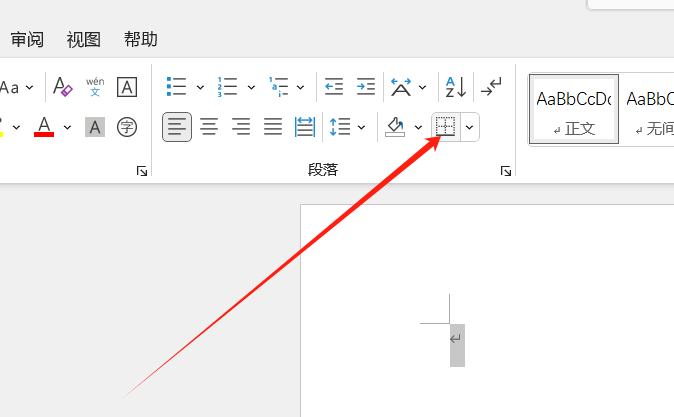Clear all formatting with the eraser icon
674x417 pixels.
click(62, 87)
